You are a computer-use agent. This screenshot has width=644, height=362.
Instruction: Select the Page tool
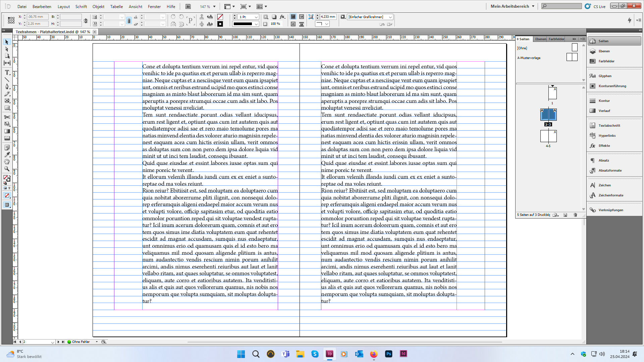7,56
